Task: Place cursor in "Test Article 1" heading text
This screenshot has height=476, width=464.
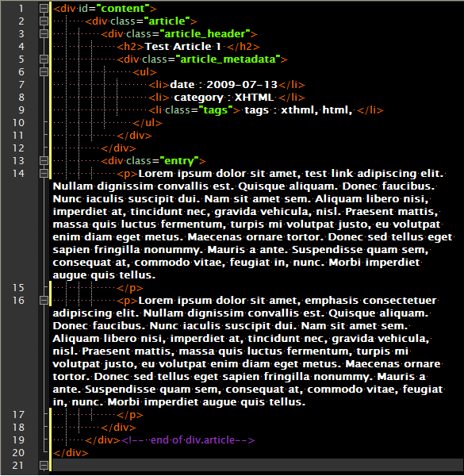Action: point(183,47)
